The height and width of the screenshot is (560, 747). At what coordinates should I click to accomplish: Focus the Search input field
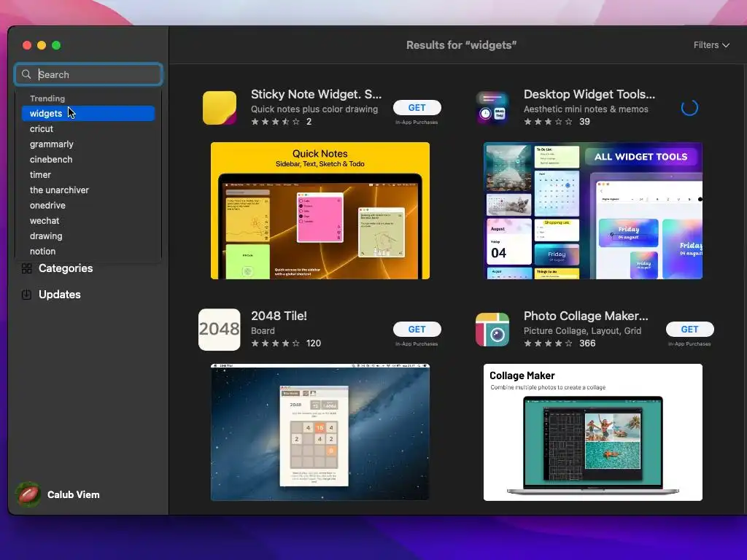(x=88, y=74)
